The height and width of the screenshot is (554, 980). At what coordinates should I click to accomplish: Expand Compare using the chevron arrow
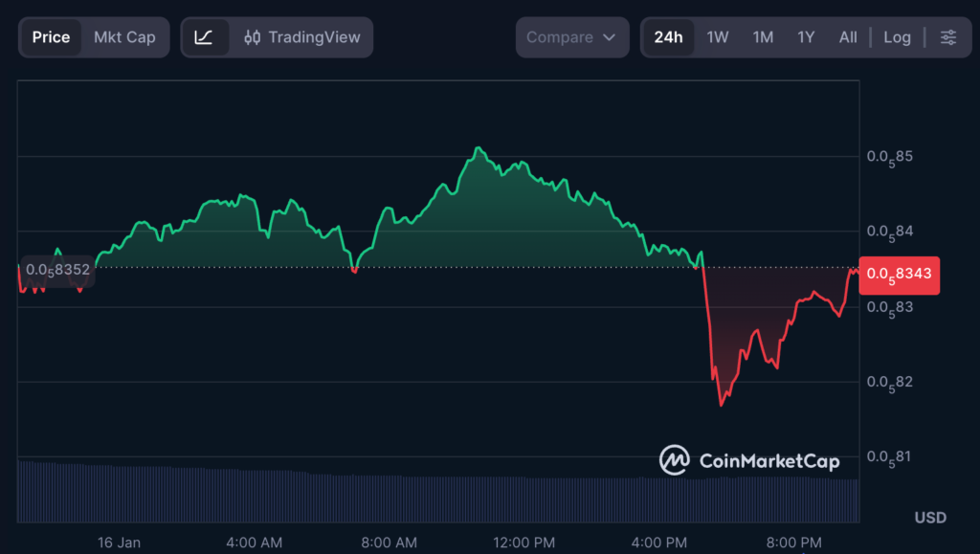[610, 37]
